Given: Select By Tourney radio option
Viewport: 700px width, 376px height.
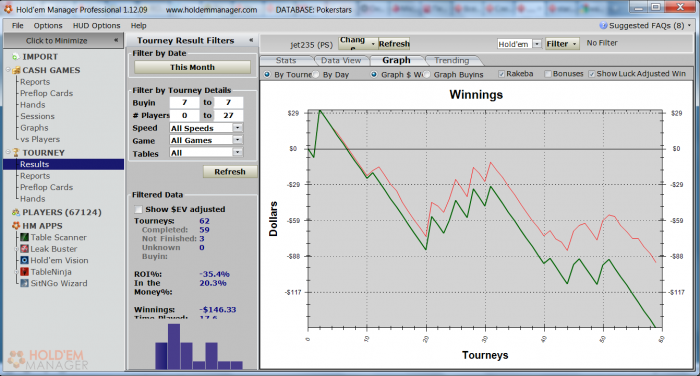Looking at the screenshot, I should (x=267, y=74).
